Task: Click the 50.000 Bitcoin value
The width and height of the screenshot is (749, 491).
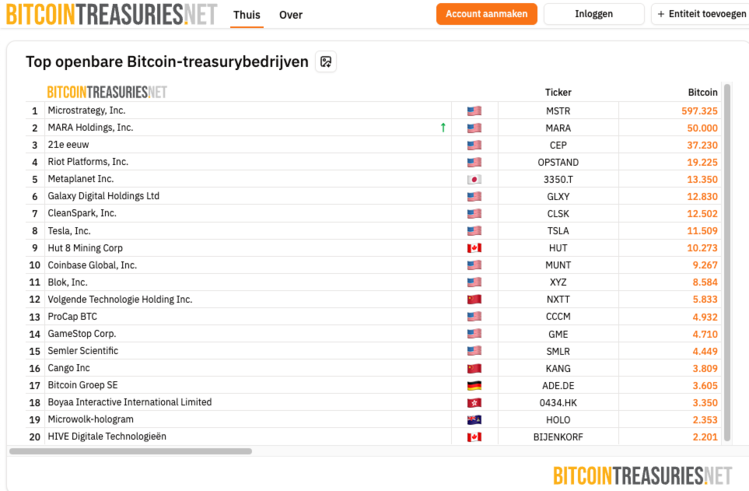Action: [702, 128]
